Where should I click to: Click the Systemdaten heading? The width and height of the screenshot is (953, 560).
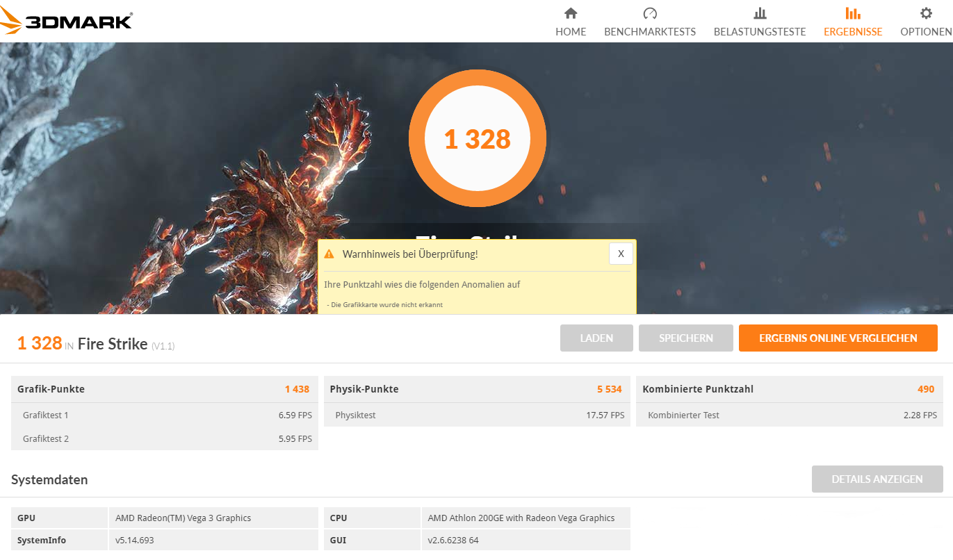49,479
